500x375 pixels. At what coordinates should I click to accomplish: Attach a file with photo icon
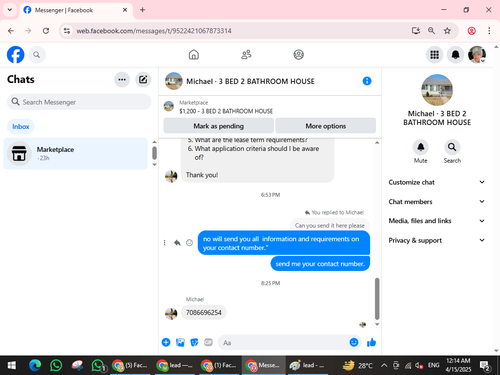click(180, 342)
